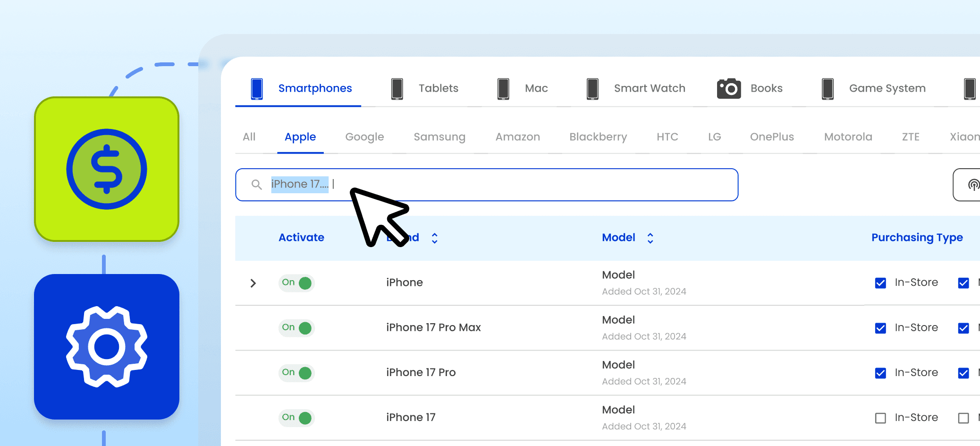The image size is (980, 446).
Task: Click the Smartphones phone icon
Action: tap(257, 88)
